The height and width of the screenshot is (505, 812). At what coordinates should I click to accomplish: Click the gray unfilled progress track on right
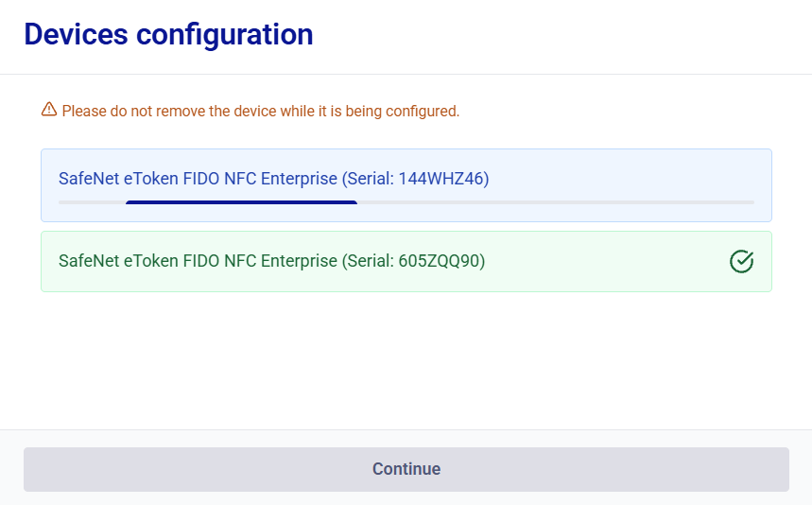[x=556, y=202]
